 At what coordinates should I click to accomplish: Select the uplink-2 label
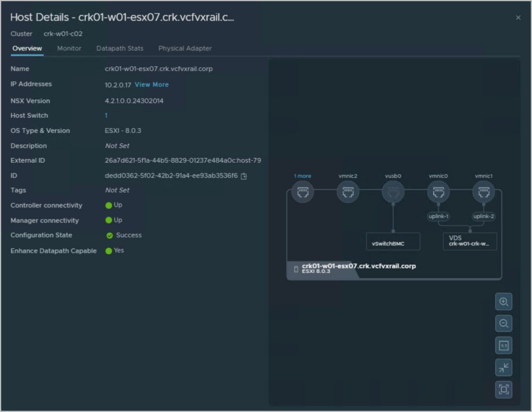[484, 216]
